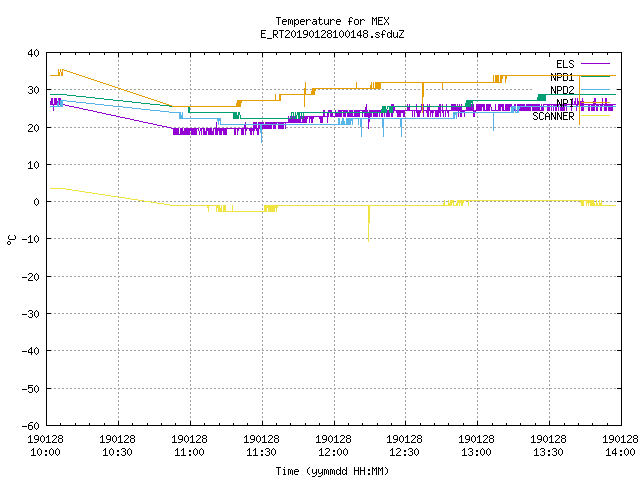Click the 'Time (yymmdd HH:MM)' axis title
This screenshot has height=480, width=640.
pos(332,471)
